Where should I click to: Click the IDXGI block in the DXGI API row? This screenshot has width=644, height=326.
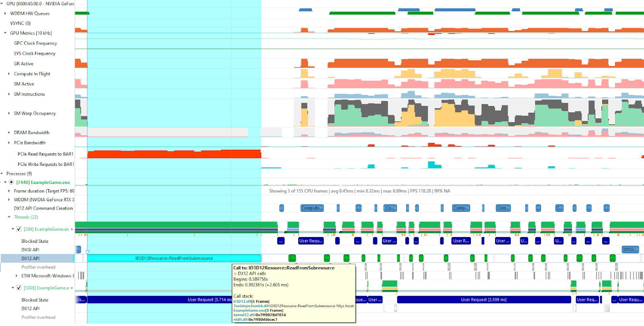point(630,250)
